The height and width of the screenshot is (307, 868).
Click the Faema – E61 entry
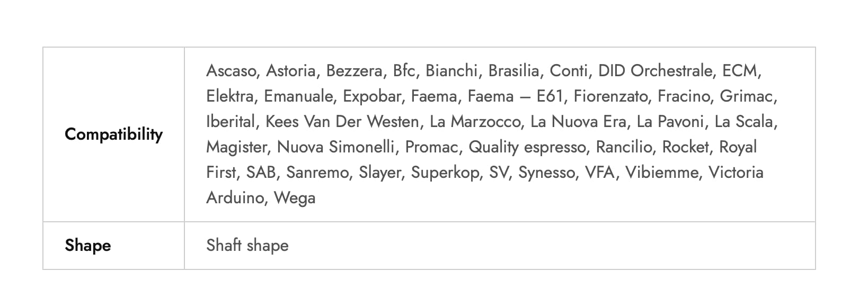click(513, 96)
